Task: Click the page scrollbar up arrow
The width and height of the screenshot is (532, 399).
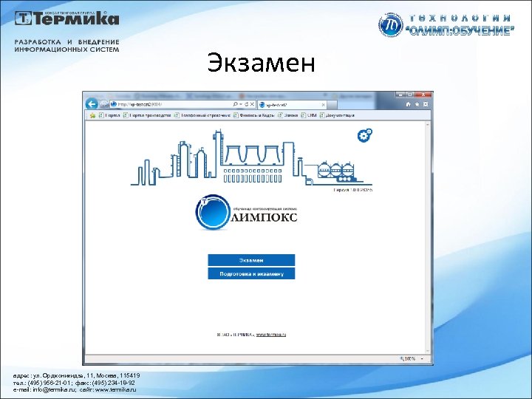Action: pos(428,125)
